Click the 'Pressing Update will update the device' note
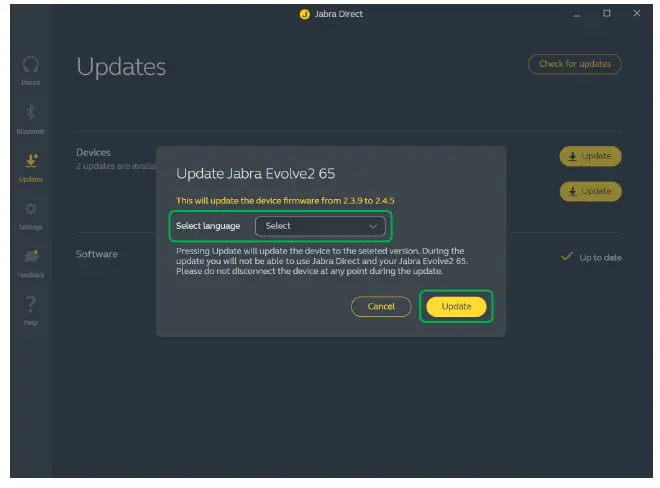Image resolution: width=660 pixels, height=488 pixels. [x=322, y=261]
